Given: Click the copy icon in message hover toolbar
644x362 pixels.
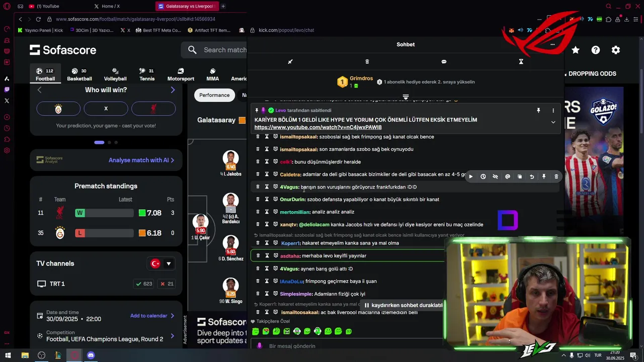Looking at the screenshot, I should (520, 176).
